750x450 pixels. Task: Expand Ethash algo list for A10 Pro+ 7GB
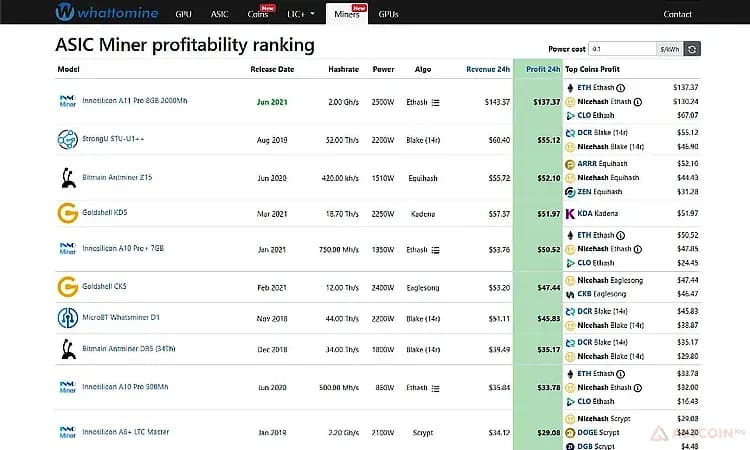pyautogui.click(x=435, y=250)
